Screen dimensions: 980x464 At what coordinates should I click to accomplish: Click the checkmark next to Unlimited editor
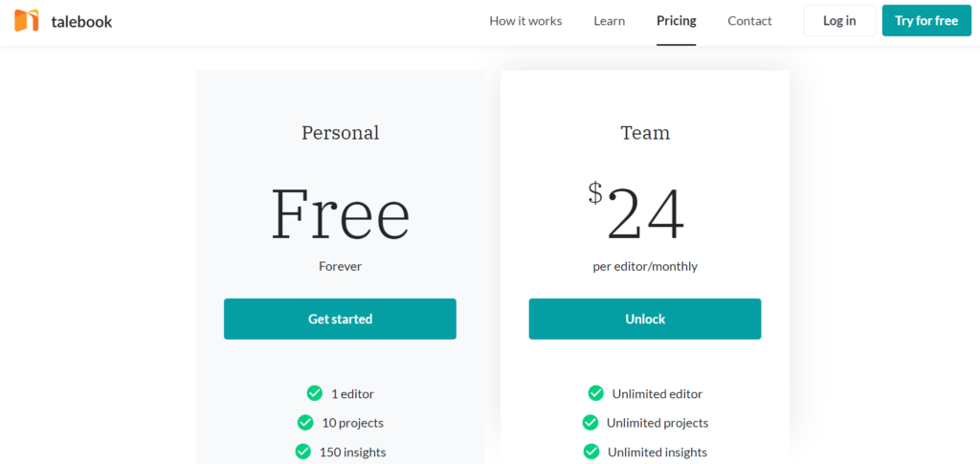tap(595, 393)
